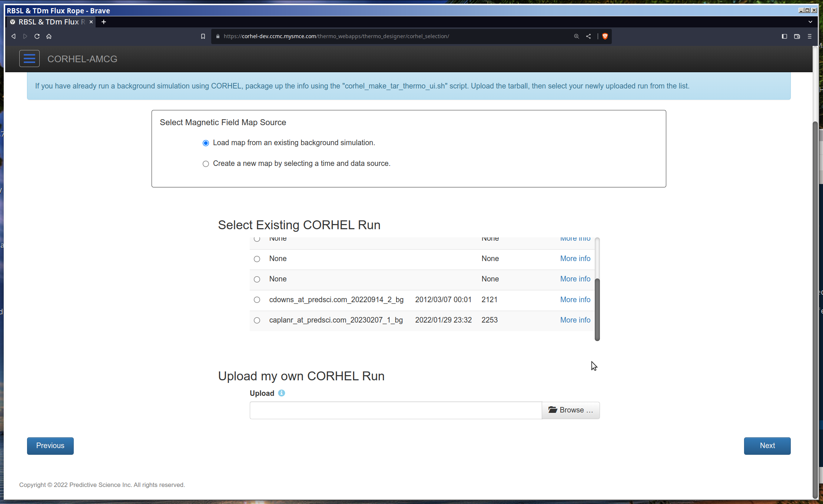This screenshot has height=504, width=823.
Task: Choose the caplanr_at_predsci.com_20230207_1_bg run
Action: (257, 320)
